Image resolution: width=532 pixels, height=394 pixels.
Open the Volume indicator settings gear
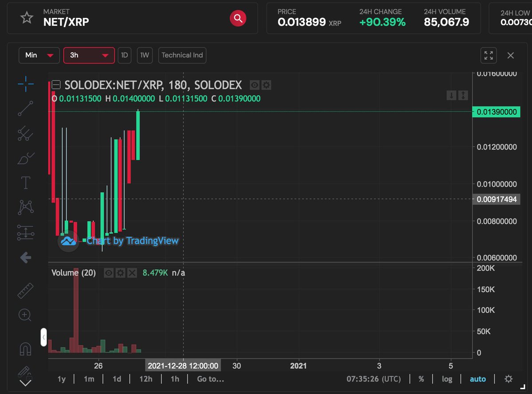click(x=120, y=273)
